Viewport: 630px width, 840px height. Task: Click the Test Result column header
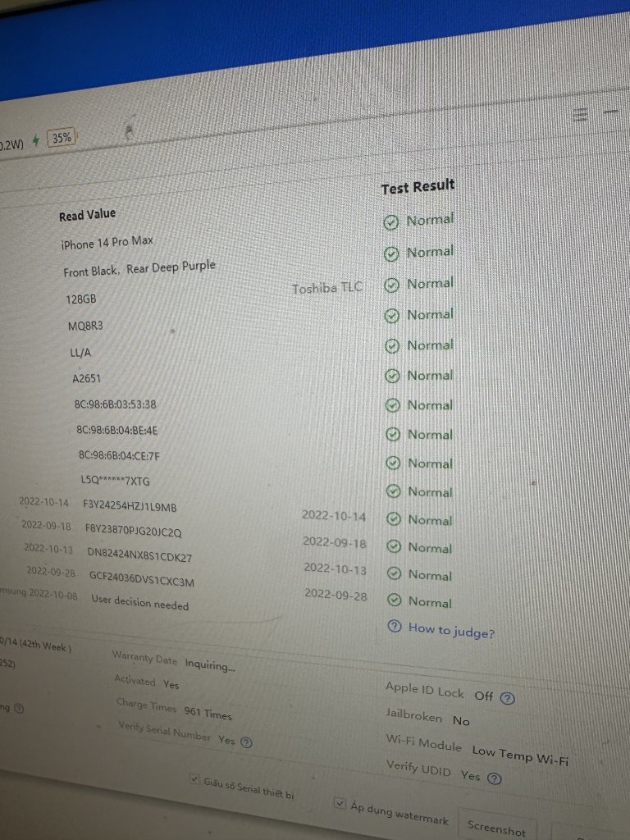[418, 186]
